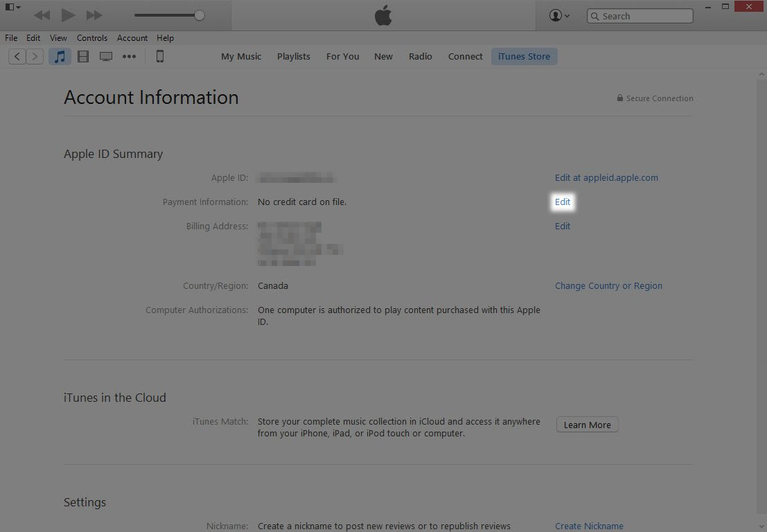Image resolution: width=767 pixels, height=532 pixels.
Task: Click the scrollbar up arrow
Action: coord(761,74)
